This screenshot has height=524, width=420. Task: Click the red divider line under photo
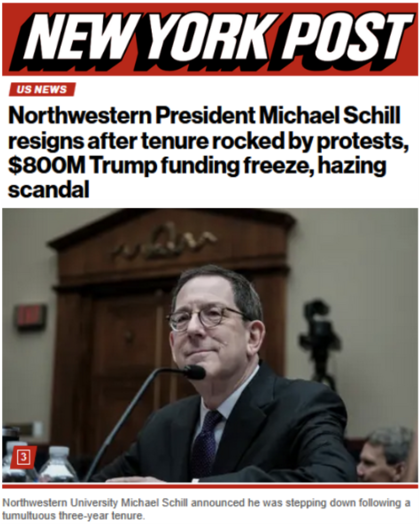[210, 486]
